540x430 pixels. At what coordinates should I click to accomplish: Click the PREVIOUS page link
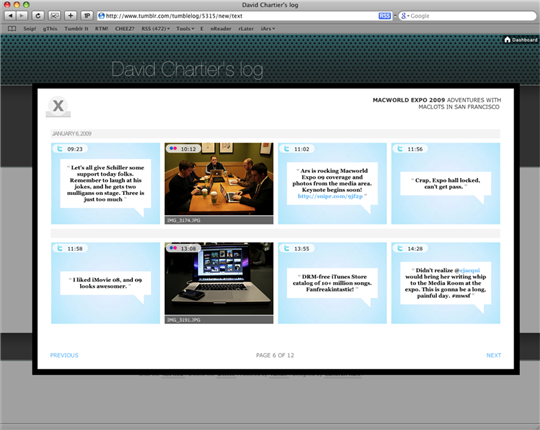pos(64,355)
